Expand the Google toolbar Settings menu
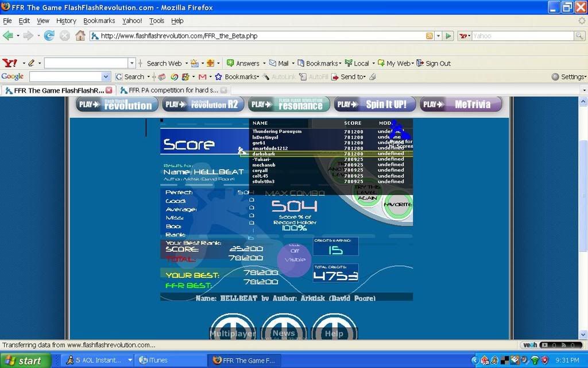Screen dimensions: 588x368 [569, 76]
